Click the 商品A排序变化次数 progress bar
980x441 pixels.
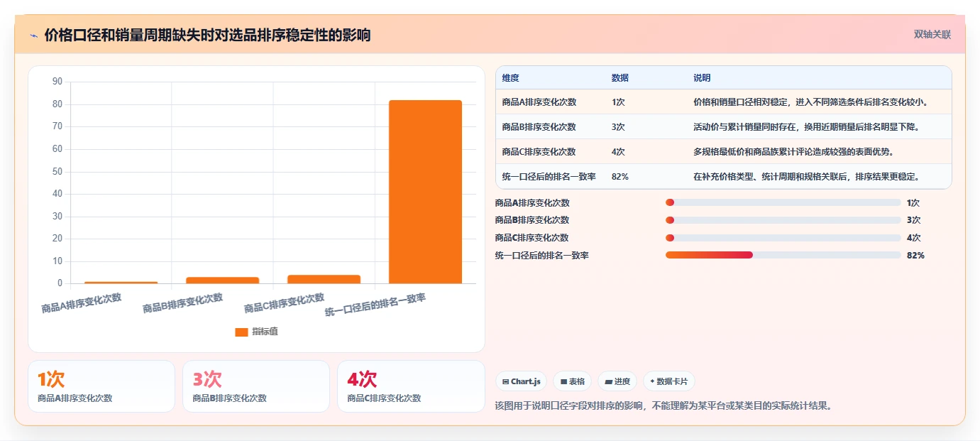click(783, 202)
